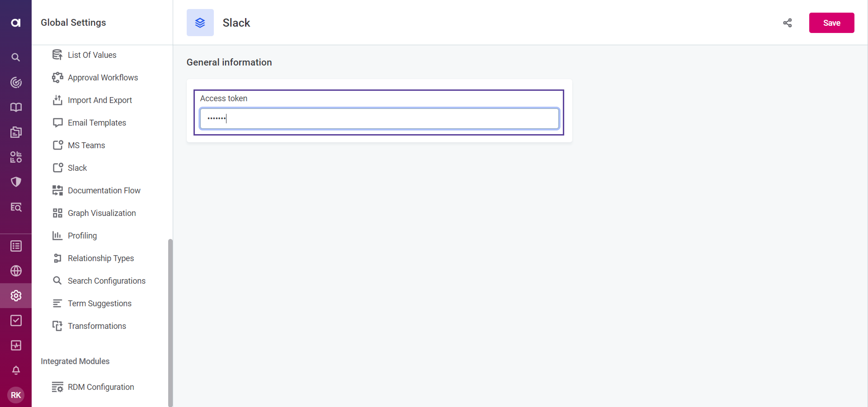Open the List Of Values settings

coord(92,55)
